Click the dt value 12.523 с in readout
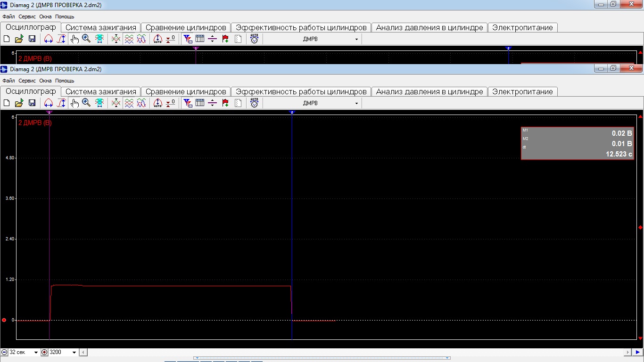The image size is (644, 362). tap(619, 154)
